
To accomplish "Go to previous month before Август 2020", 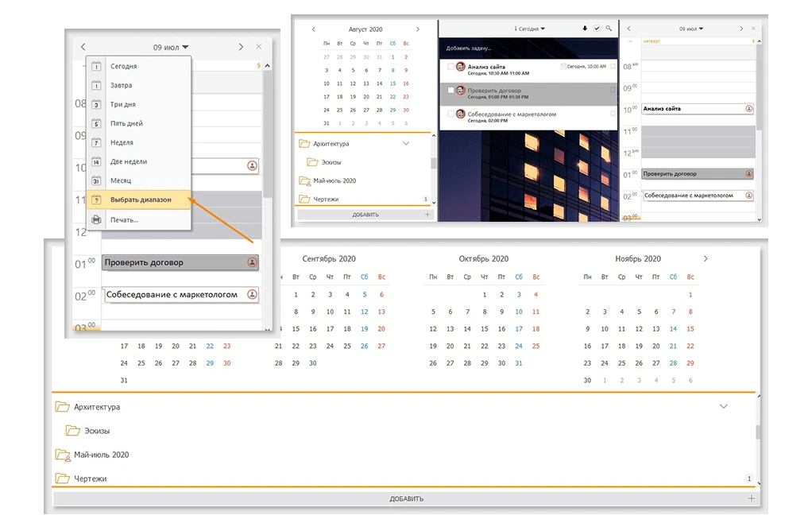I will pyautogui.click(x=313, y=29).
